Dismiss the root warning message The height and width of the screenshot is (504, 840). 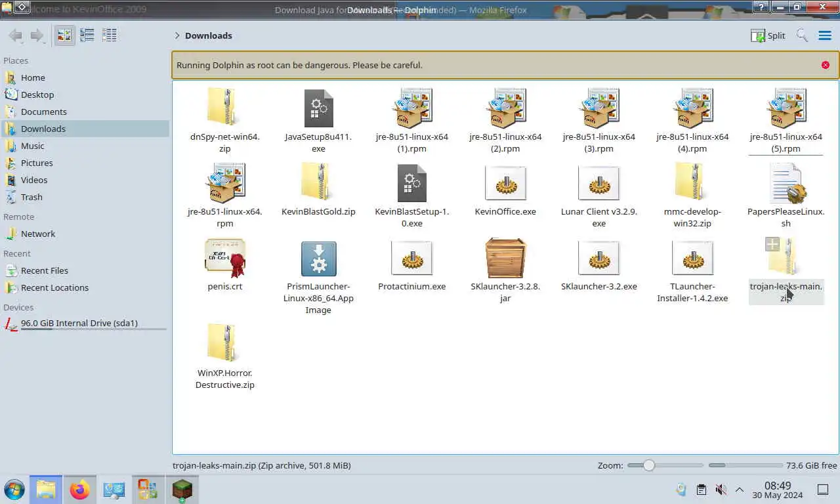point(825,65)
